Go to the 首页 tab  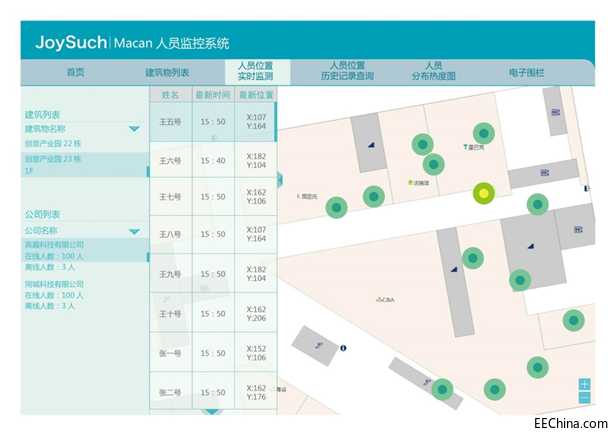click(75, 73)
